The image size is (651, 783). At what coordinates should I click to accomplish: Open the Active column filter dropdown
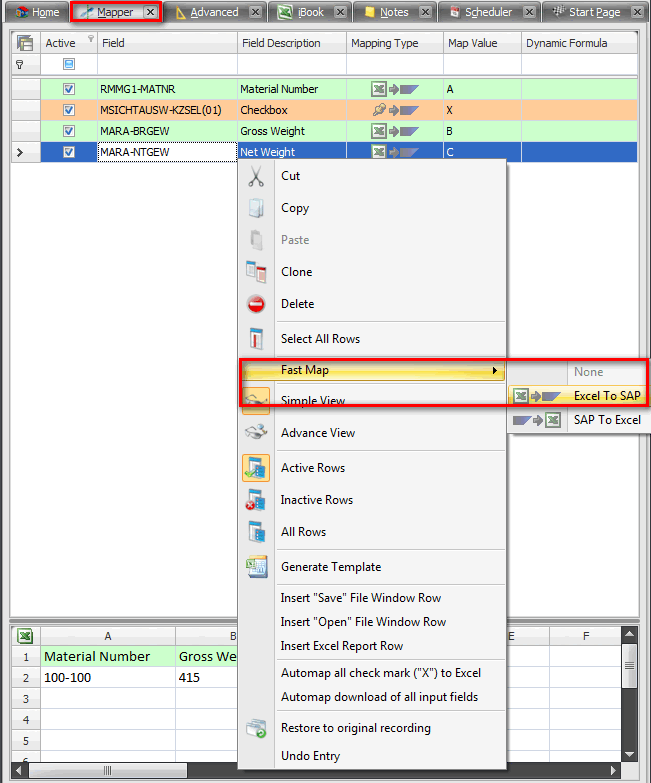(x=91, y=40)
